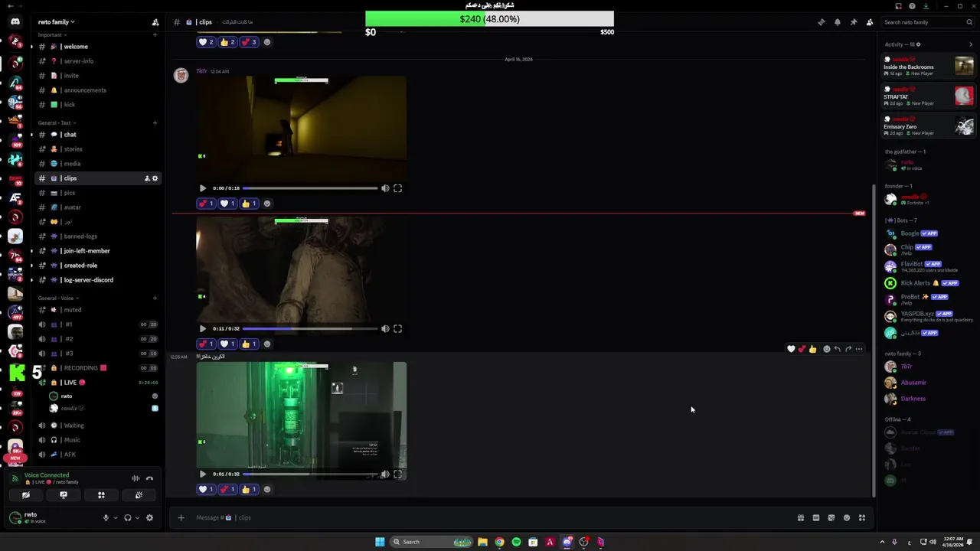Open activities launcher in voice panel
Image resolution: width=980 pixels, height=551 pixels.
pos(101,495)
